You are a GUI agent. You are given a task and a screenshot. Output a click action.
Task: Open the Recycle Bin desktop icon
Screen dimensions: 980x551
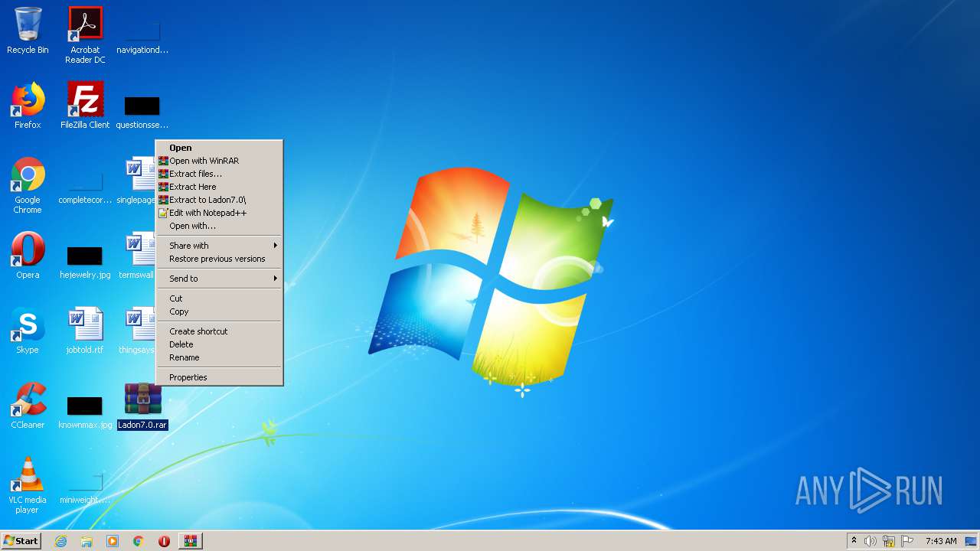tap(28, 31)
